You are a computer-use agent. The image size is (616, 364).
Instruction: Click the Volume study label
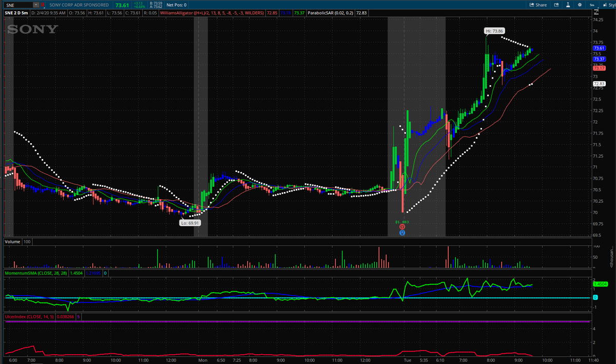pyautogui.click(x=13, y=242)
